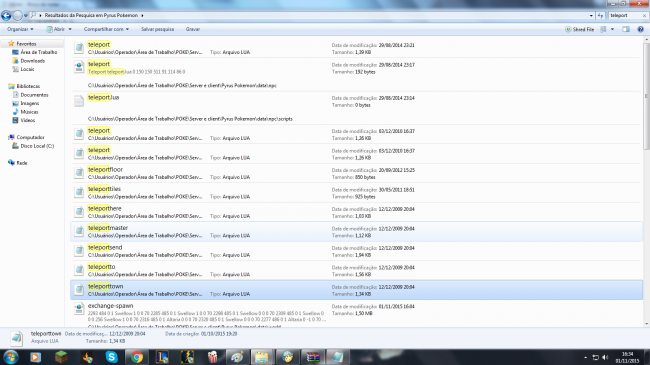The height and width of the screenshot is (365, 650).
Task: Select the teleporttiles file
Action: coord(356,192)
